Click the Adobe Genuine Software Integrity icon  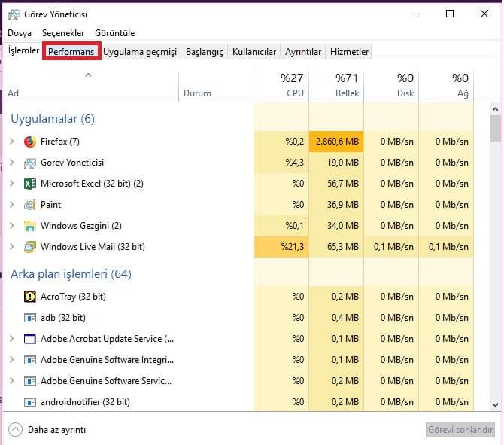[x=30, y=360]
